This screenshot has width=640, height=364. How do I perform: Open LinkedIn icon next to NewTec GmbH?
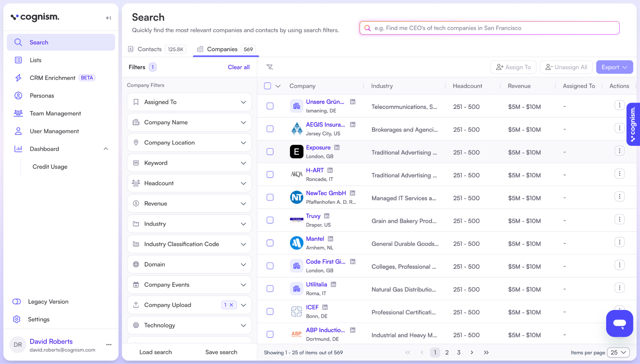352,193
